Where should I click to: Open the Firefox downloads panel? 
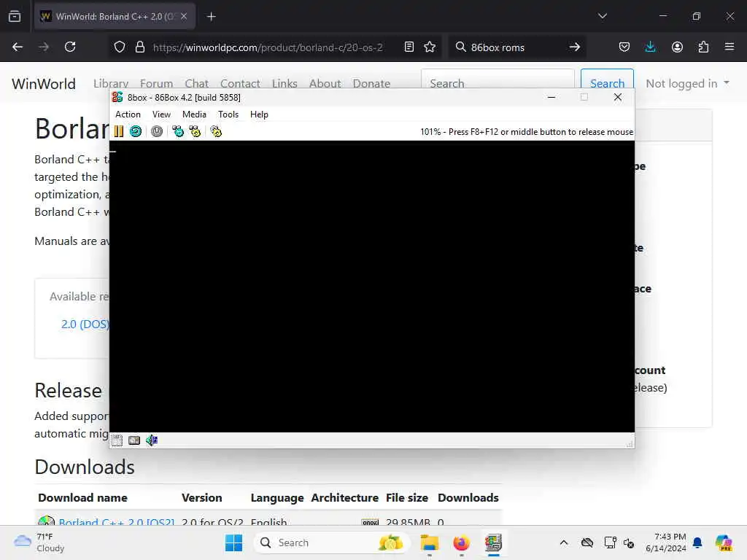(650, 47)
